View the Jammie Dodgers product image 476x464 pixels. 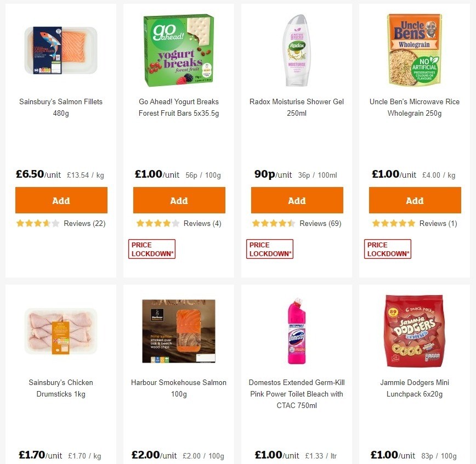click(x=414, y=331)
